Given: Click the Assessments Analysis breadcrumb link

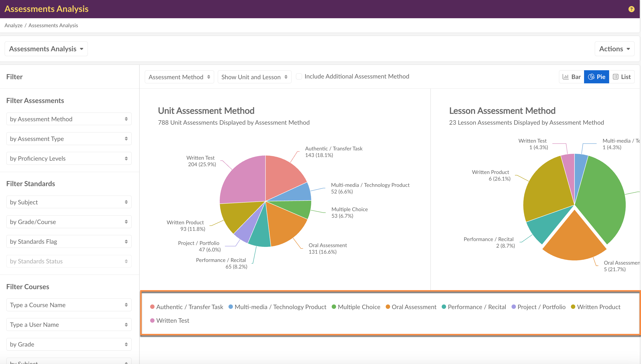Looking at the screenshot, I should coord(53,25).
